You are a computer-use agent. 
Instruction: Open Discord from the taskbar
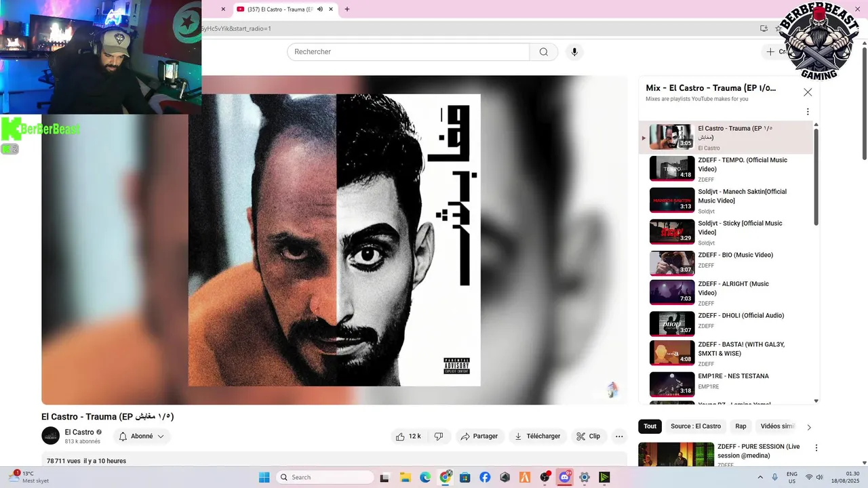pos(564,477)
